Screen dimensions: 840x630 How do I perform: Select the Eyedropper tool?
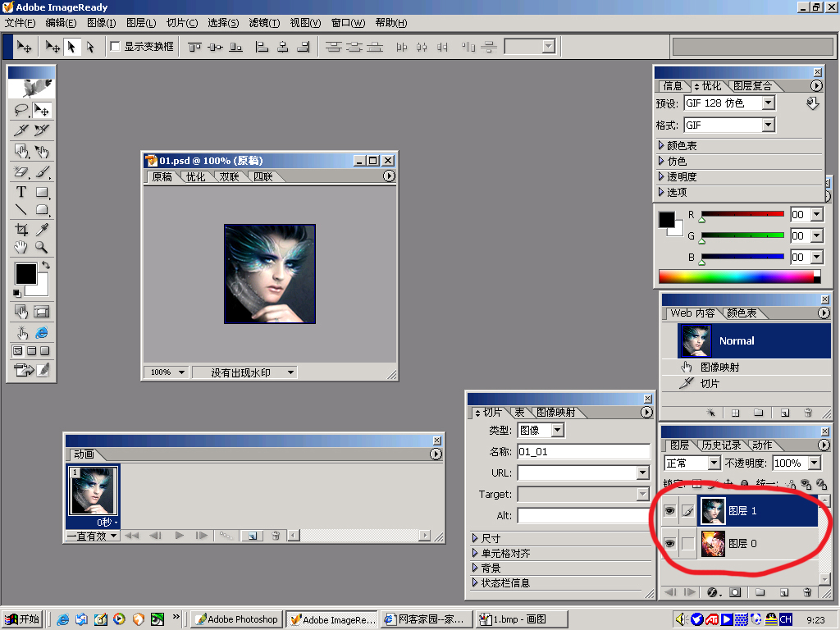[x=42, y=230]
